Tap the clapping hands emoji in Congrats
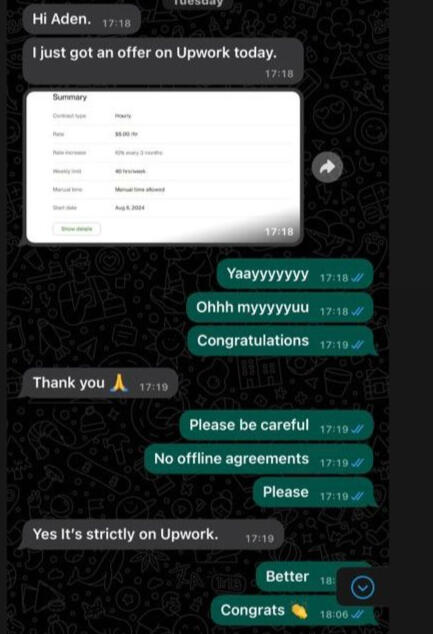This screenshot has height=634, width=433. [300, 611]
